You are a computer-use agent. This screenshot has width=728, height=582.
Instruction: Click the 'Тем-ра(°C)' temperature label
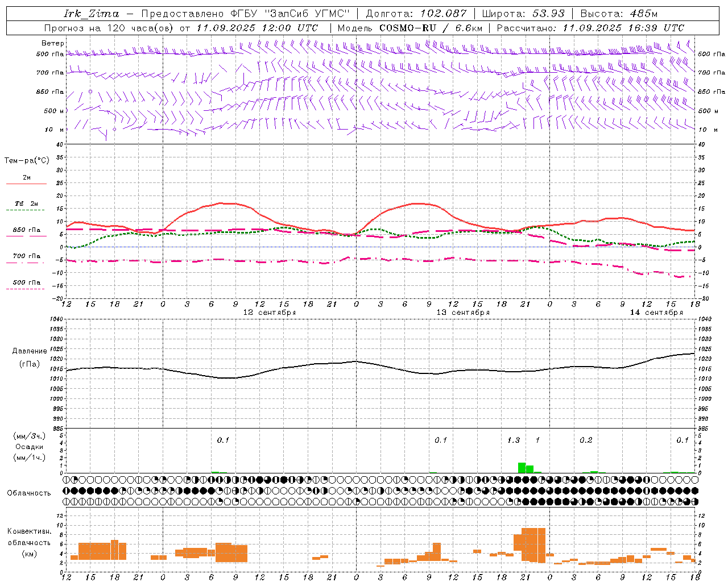27,161
